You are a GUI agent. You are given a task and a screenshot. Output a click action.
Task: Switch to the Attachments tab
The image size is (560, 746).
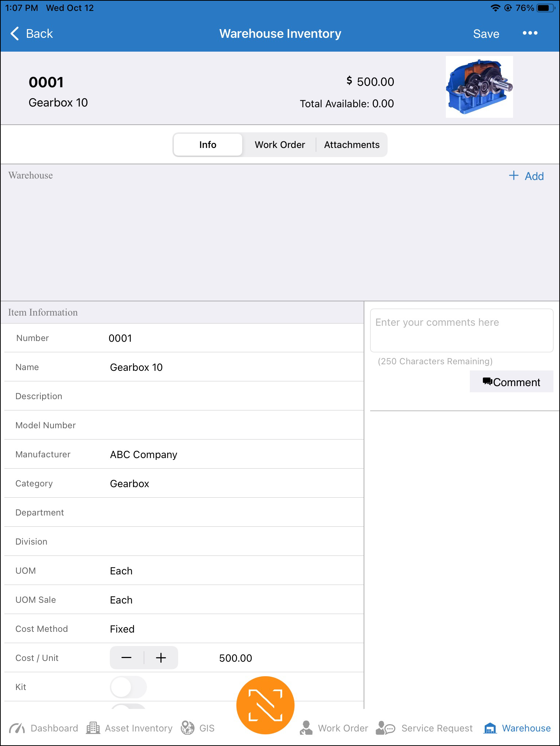[x=352, y=145]
